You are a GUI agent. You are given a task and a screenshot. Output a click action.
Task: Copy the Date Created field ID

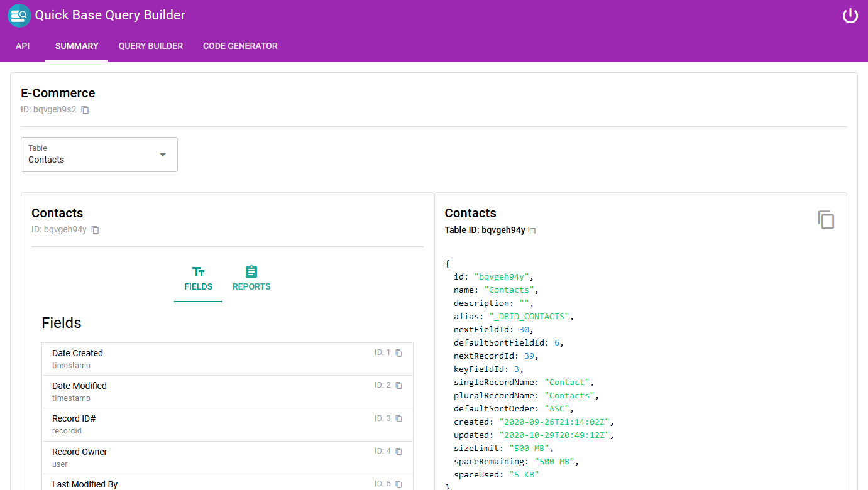[398, 353]
